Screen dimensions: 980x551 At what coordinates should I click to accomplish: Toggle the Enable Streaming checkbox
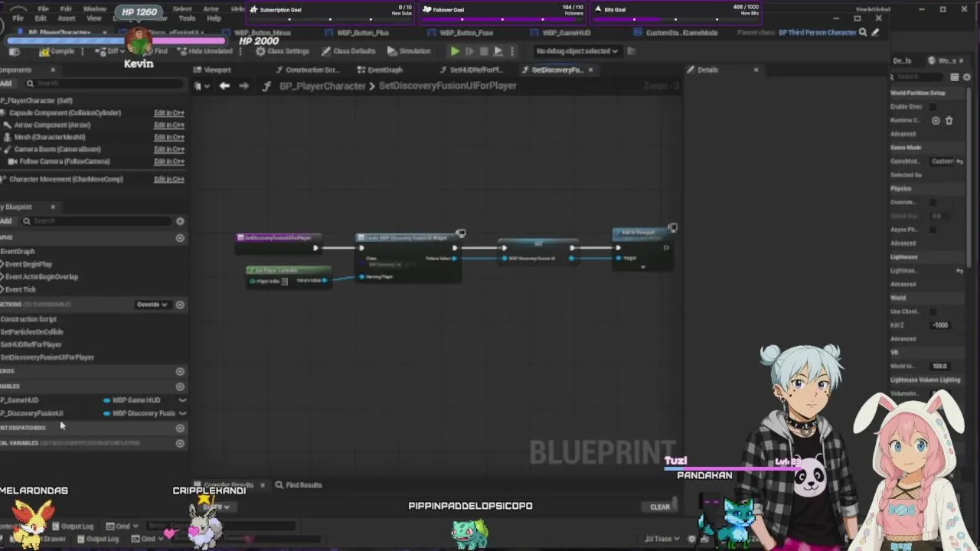(x=933, y=106)
